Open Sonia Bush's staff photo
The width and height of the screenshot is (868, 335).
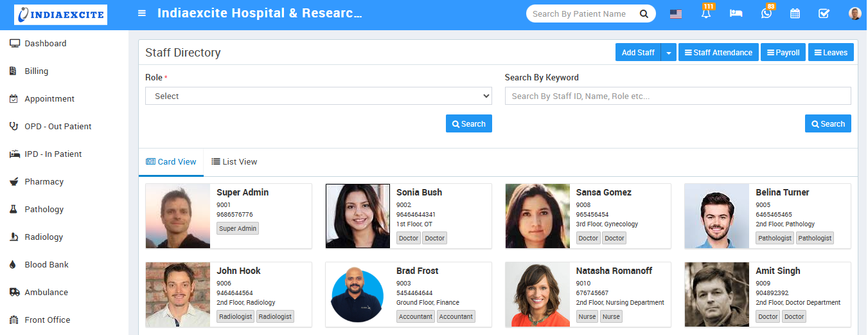[358, 216]
